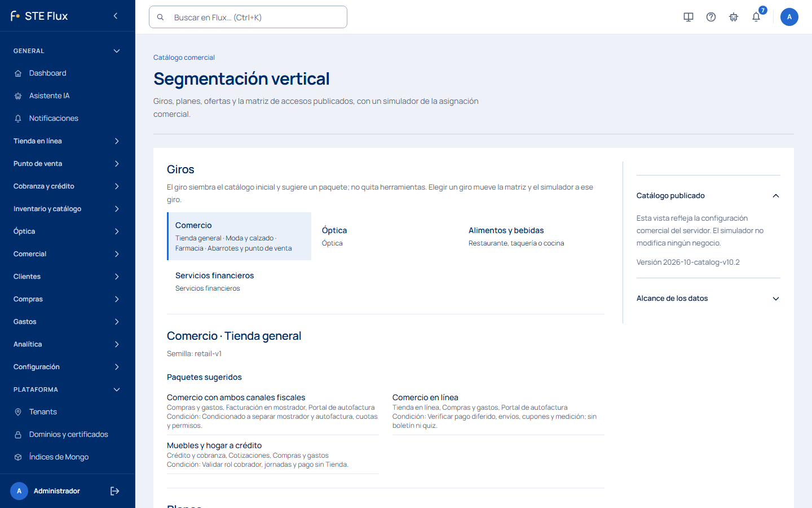The height and width of the screenshot is (508, 812).
Task: Open Índices de Mongo in sidebar
Action: 68,457
